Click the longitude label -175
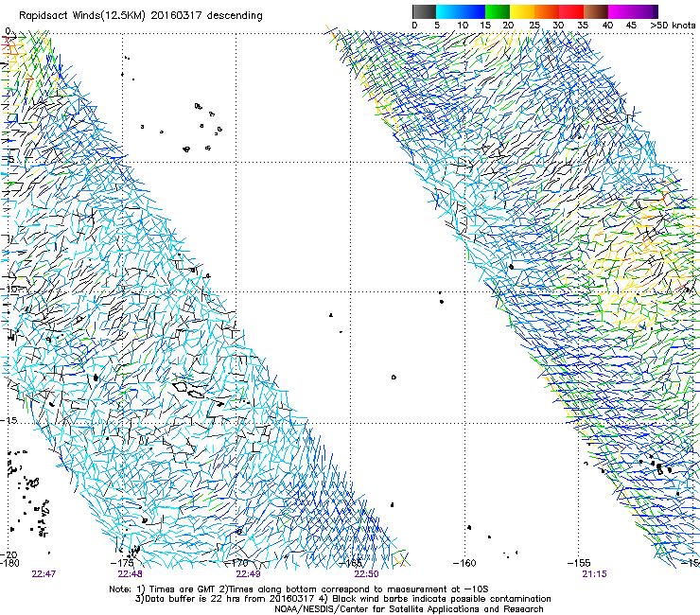700x615 pixels. click(122, 563)
